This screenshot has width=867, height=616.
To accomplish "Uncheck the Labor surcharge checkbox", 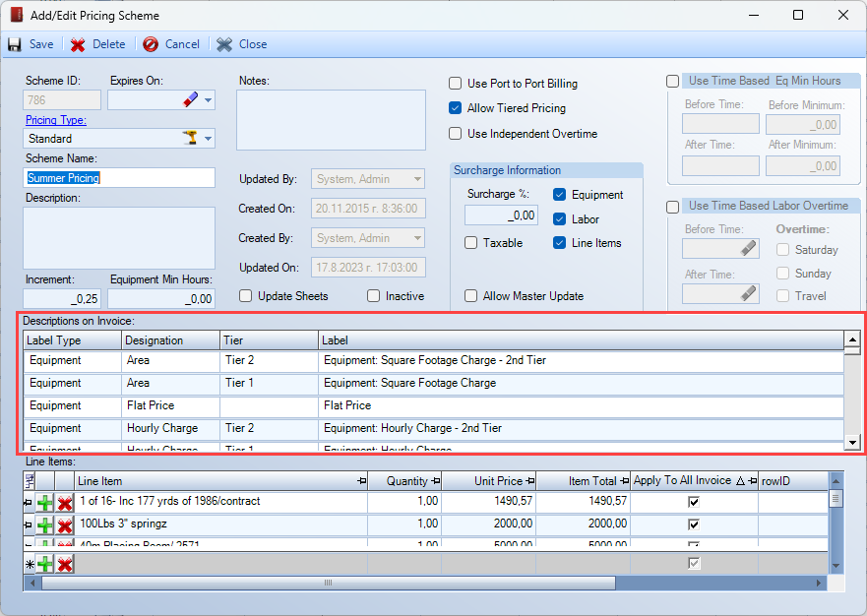I will pyautogui.click(x=560, y=219).
